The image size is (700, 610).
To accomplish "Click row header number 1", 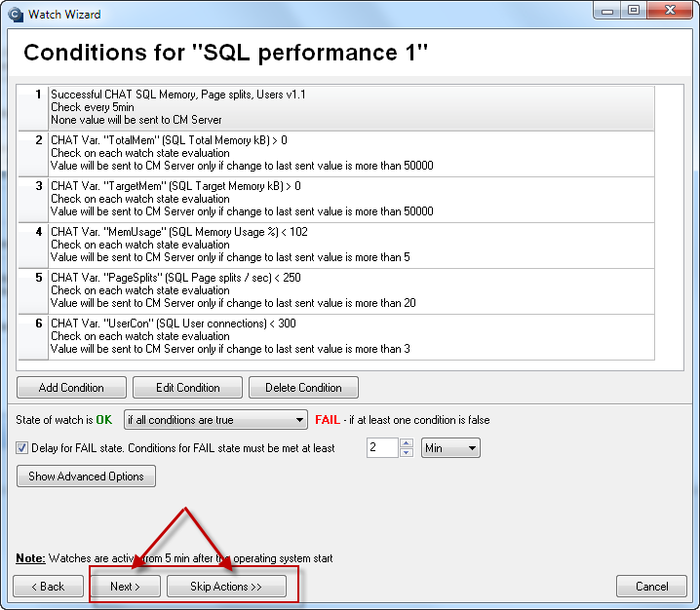I will pyautogui.click(x=33, y=107).
